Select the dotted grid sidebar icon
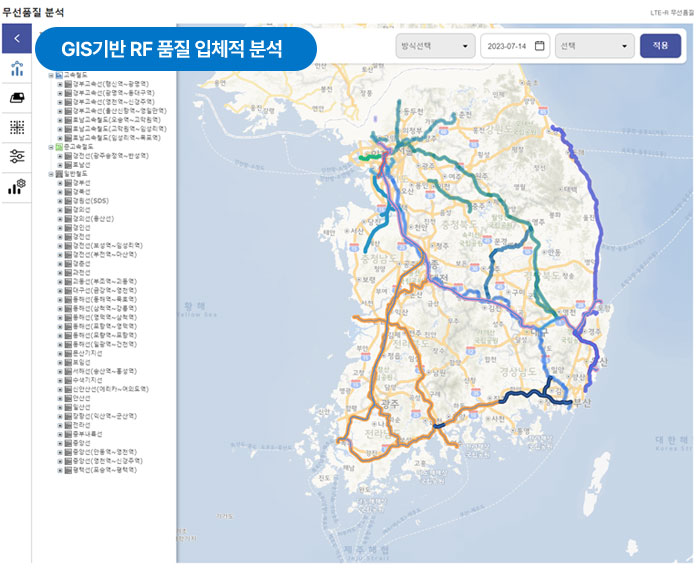 (x=16, y=126)
